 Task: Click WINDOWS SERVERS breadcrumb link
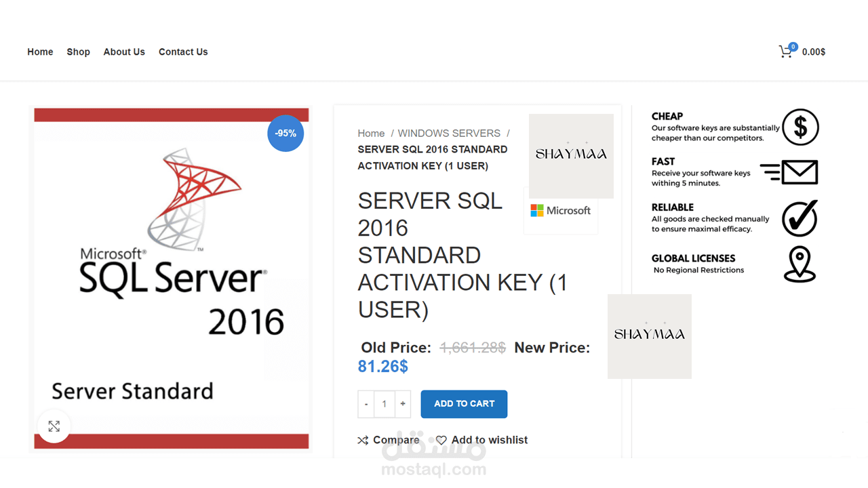449,134
